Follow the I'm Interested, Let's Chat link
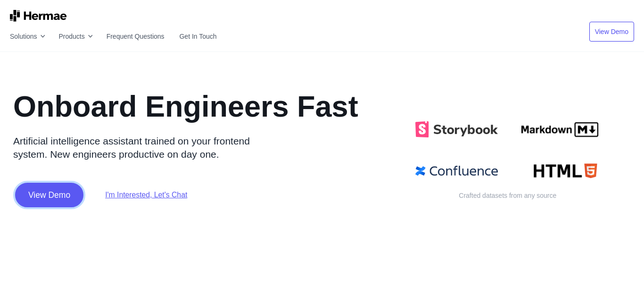Image resolution: width=644 pixels, height=297 pixels. pyautogui.click(x=146, y=195)
